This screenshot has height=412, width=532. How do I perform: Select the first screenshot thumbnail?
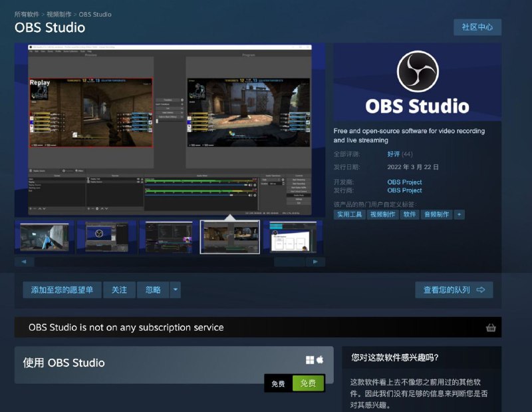pos(44,236)
